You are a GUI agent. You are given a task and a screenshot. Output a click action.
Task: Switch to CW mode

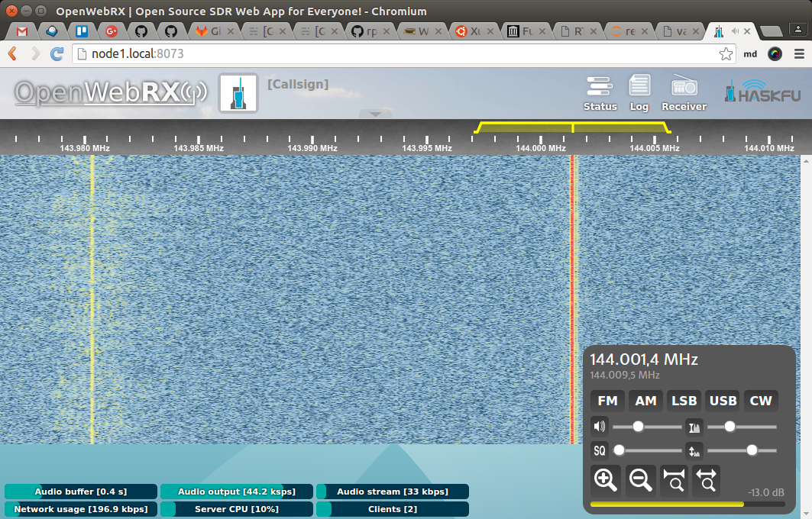(x=761, y=401)
